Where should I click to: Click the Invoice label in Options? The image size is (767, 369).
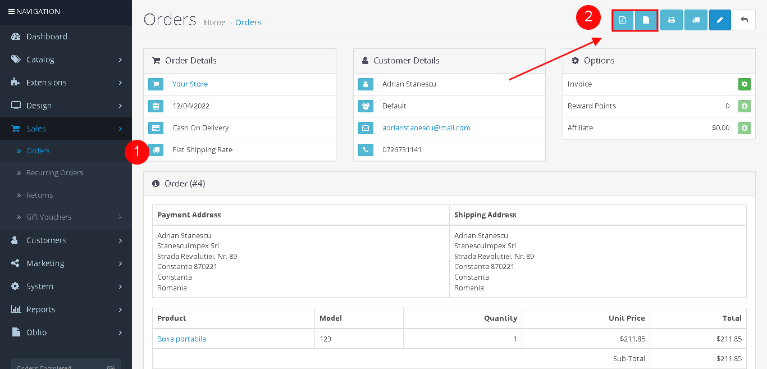pyautogui.click(x=580, y=84)
